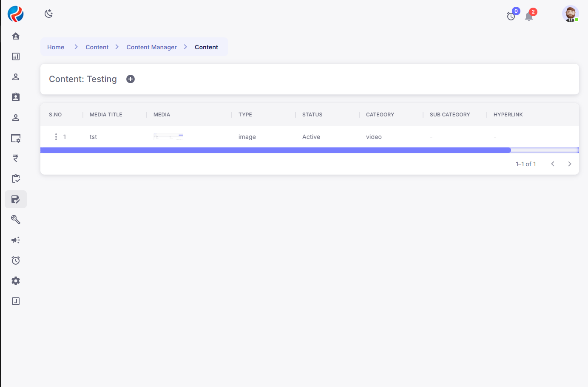Go to next table page
Screen dimensions: 588x387
(x=570, y=164)
